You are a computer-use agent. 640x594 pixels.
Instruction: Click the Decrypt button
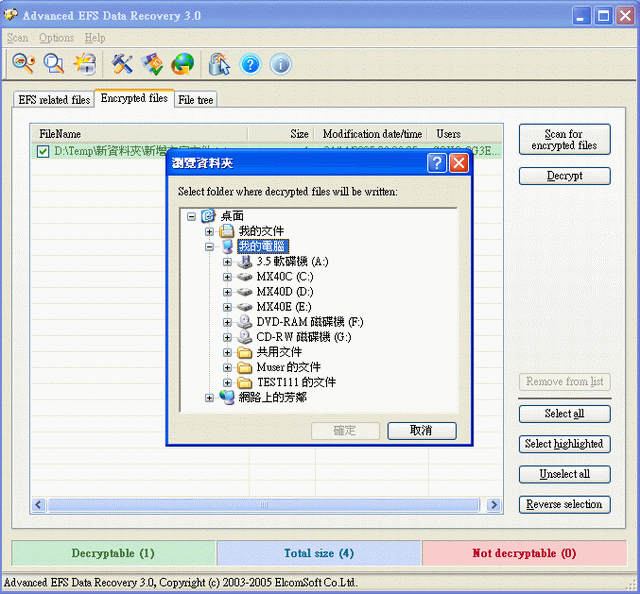click(564, 176)
